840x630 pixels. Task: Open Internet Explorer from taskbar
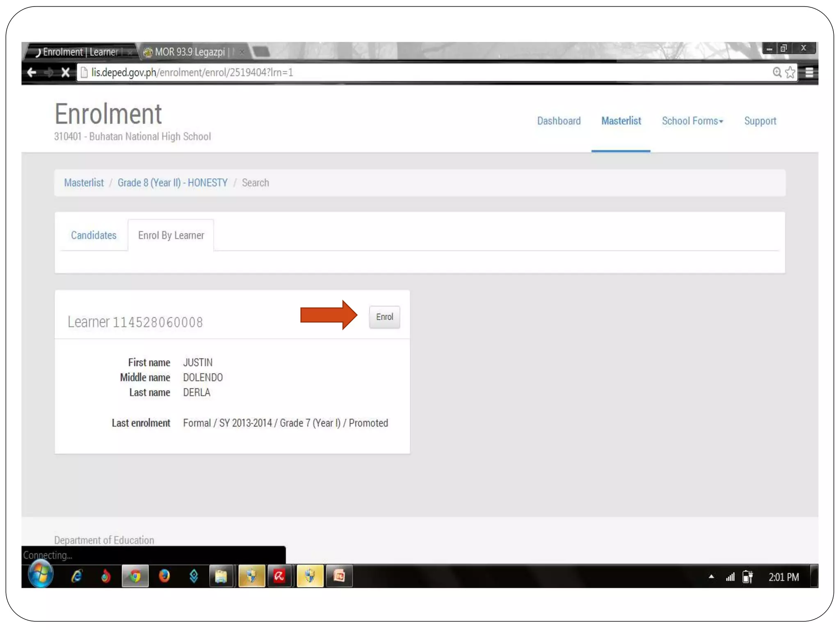tap(77, 576)
